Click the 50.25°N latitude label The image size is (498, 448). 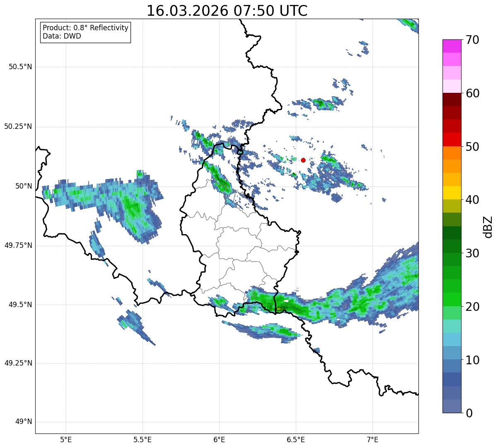[18, 126]
